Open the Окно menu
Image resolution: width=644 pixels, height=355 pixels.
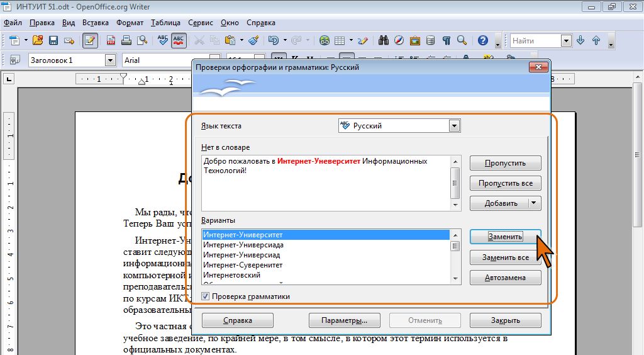230,23
